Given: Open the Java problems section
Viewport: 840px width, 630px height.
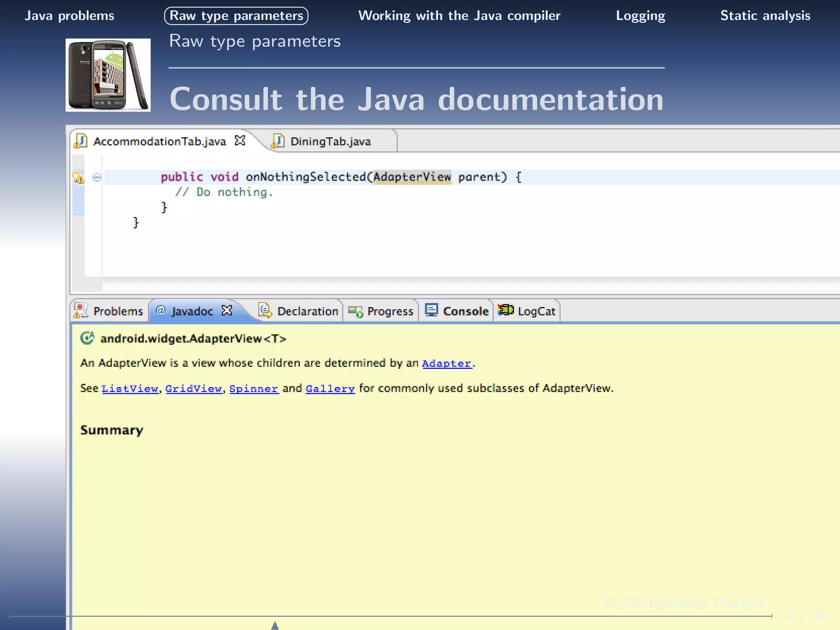Looking at the screenshot, I should [69, 16].
